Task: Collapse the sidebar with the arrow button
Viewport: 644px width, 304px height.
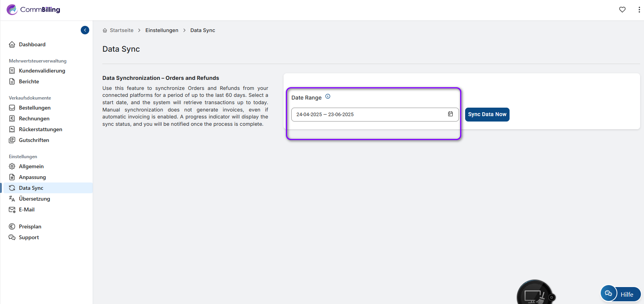Action: coord(85,30)
